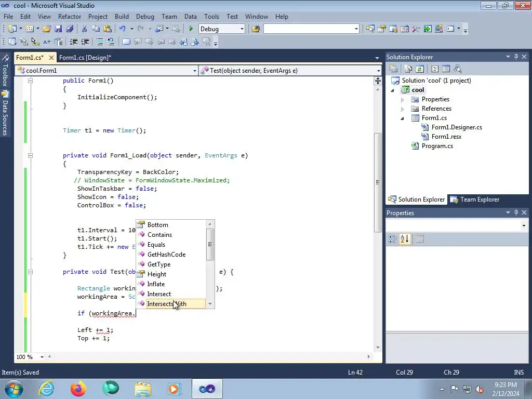532x399 pixels.
Task: Cut selection with the scissors icon
Action: coord(85,29)
